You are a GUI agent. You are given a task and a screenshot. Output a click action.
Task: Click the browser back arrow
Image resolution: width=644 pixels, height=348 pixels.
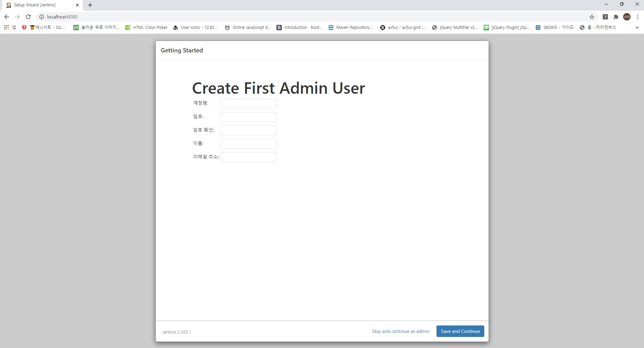click(7, 17)
